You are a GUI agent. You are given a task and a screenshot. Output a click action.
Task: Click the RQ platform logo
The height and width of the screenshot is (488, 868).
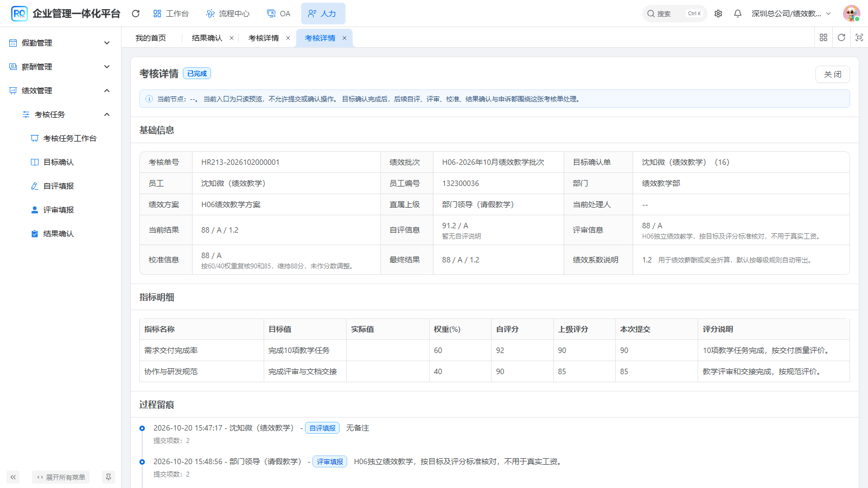(x=19, y=14)
